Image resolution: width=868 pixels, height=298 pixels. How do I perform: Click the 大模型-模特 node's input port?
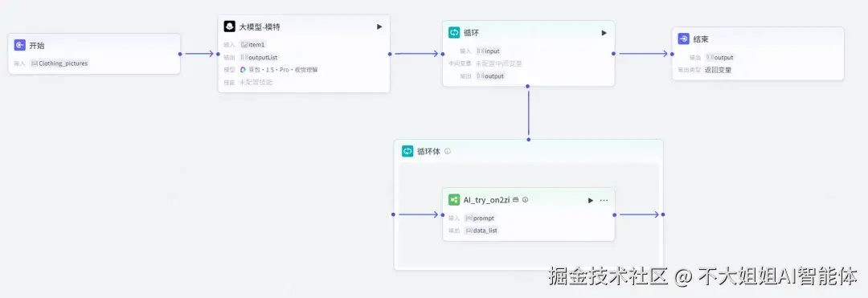(x=218, y=54)
